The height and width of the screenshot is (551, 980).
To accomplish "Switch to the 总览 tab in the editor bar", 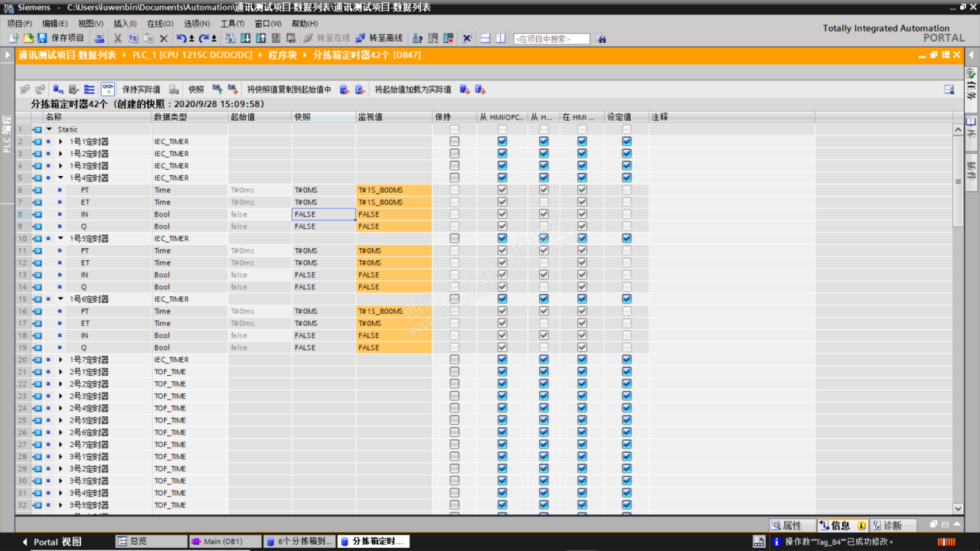I will click(151, 541).
